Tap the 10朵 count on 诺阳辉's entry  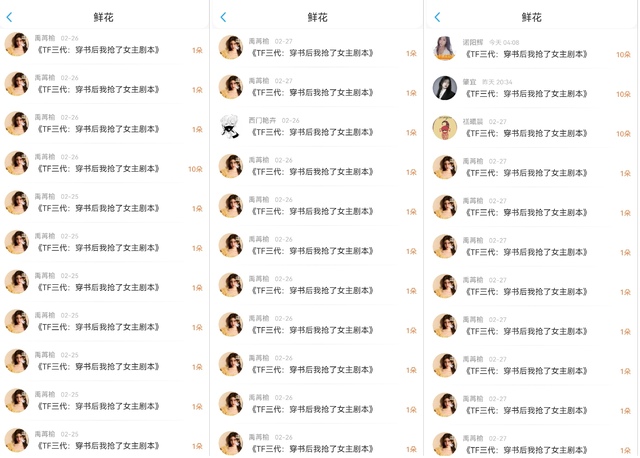click(x=623, y=54)
